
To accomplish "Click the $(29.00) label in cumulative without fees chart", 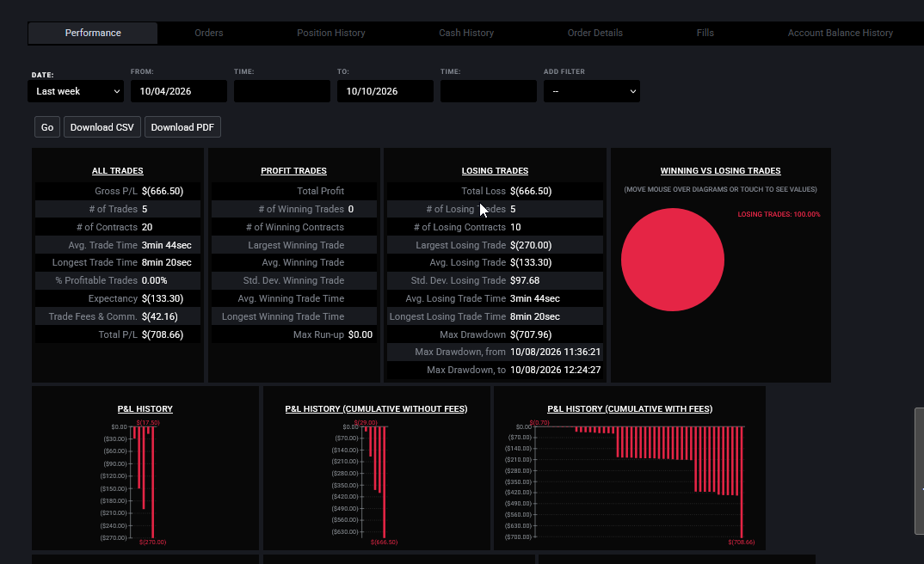I will (x=366, y=423).
